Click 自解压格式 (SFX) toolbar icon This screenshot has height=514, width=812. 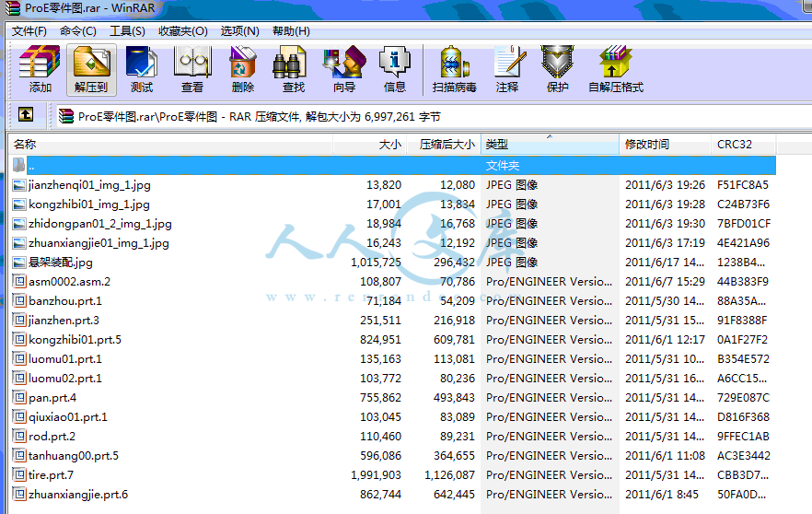click(616, 69)
